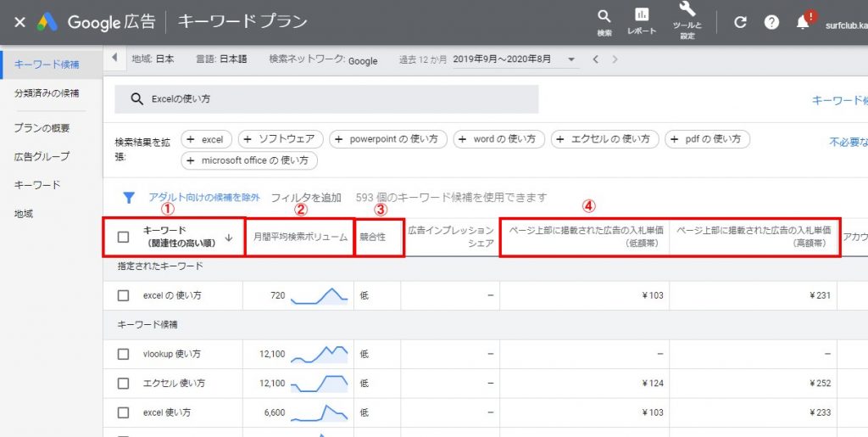Sort by 競合性 column header
This screenshot has height=437, width=868.
[x=373, y=237]
